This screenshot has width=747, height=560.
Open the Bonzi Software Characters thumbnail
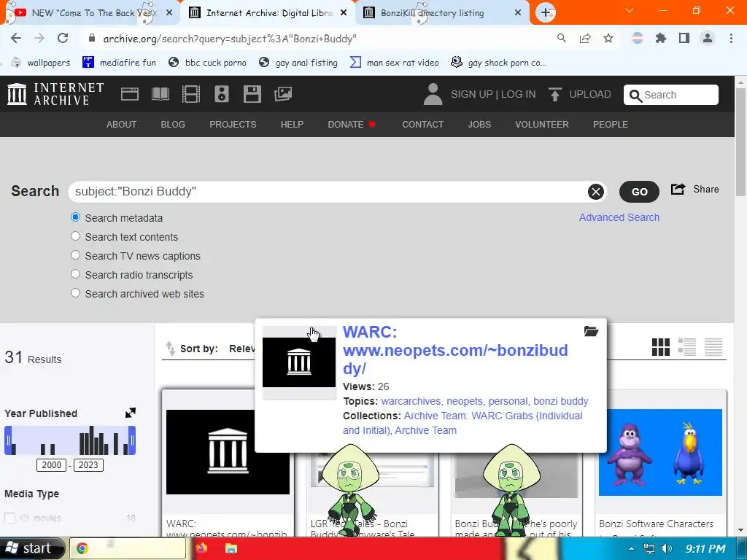(x=660, y=452)
